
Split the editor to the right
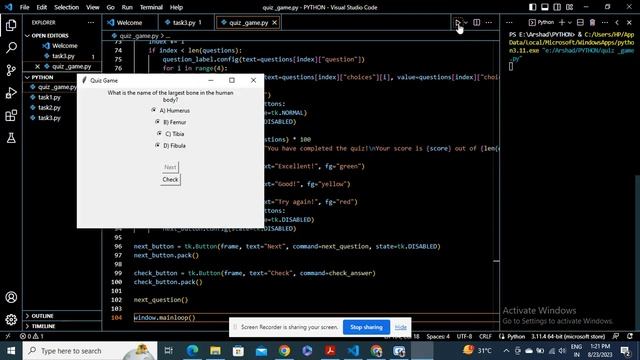point(476,22)
